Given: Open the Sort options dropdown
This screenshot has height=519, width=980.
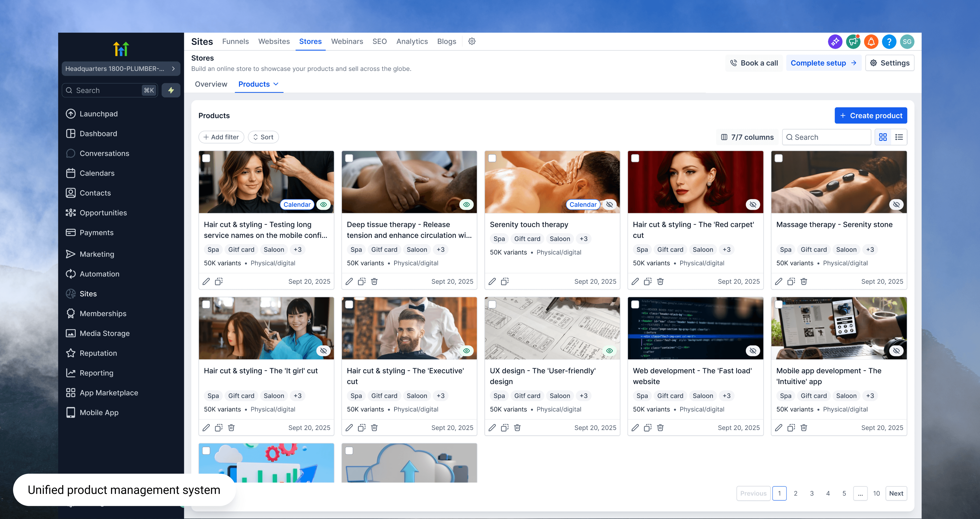Looking at the screenshot, I should point(263,137).
